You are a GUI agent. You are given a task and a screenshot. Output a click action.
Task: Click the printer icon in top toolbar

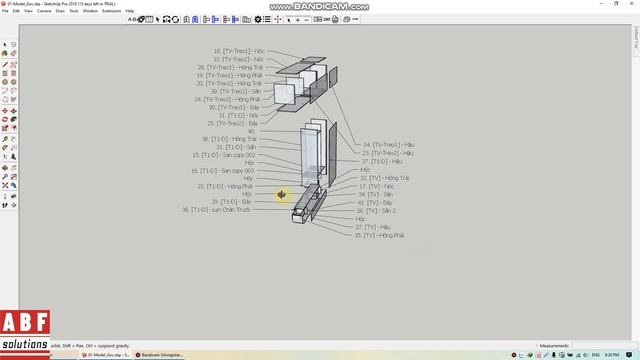335,19
